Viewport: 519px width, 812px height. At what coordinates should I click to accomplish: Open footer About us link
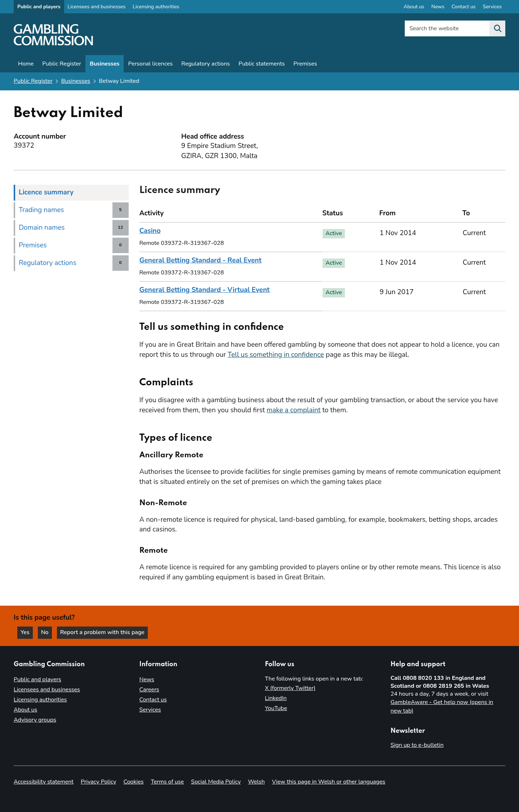pos(25,710)
